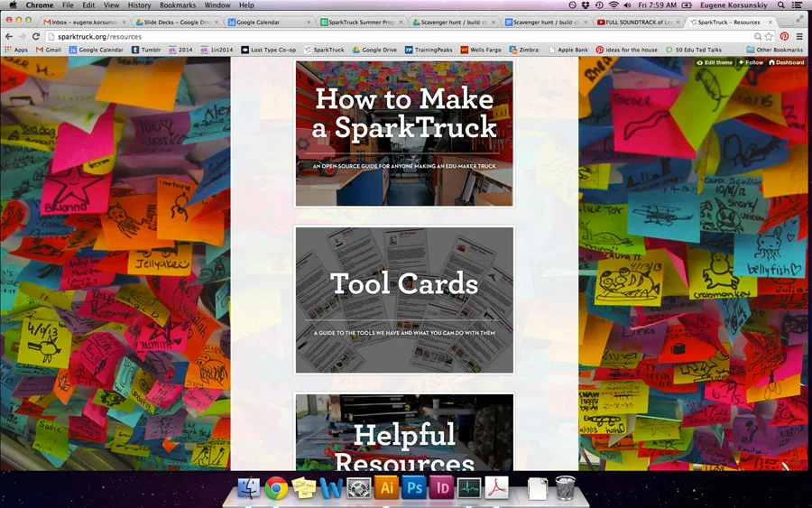Switch to the Inbox Gmail tab
812x508 pixels.
tap(83, 23)
